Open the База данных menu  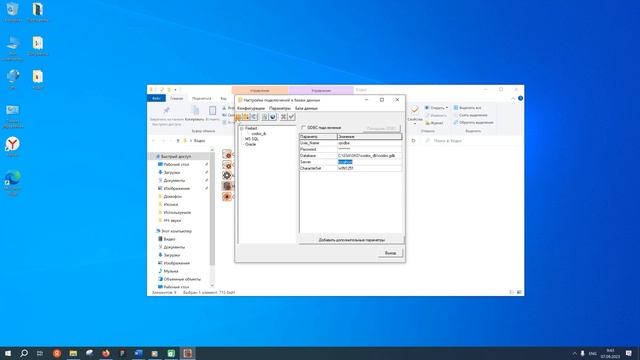(306, 108)
